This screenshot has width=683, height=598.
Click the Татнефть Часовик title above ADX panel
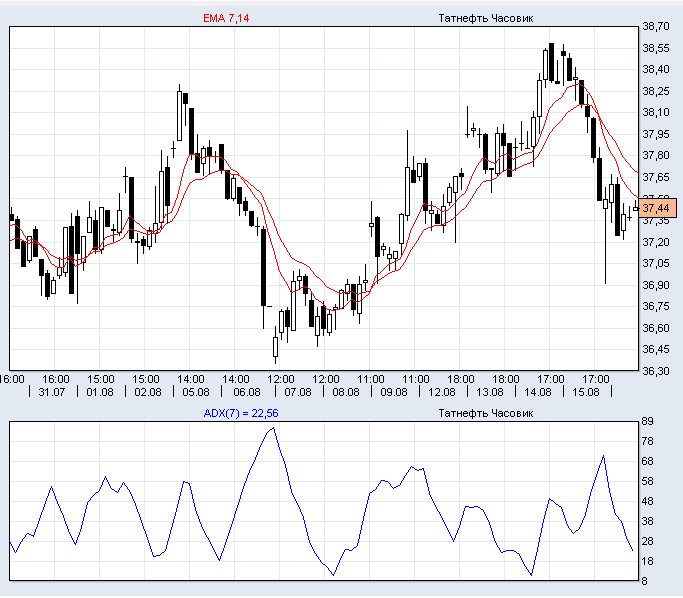click(x=486, y=413)
